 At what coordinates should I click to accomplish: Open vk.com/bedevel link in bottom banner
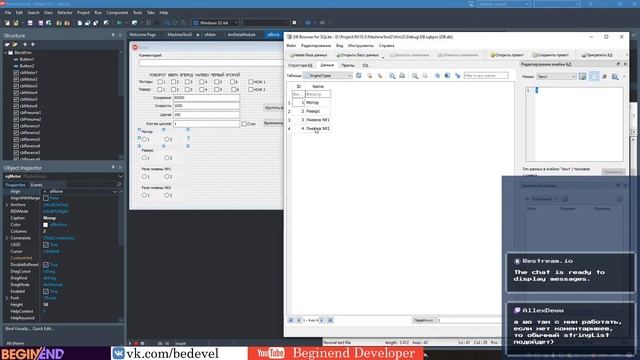172,353
